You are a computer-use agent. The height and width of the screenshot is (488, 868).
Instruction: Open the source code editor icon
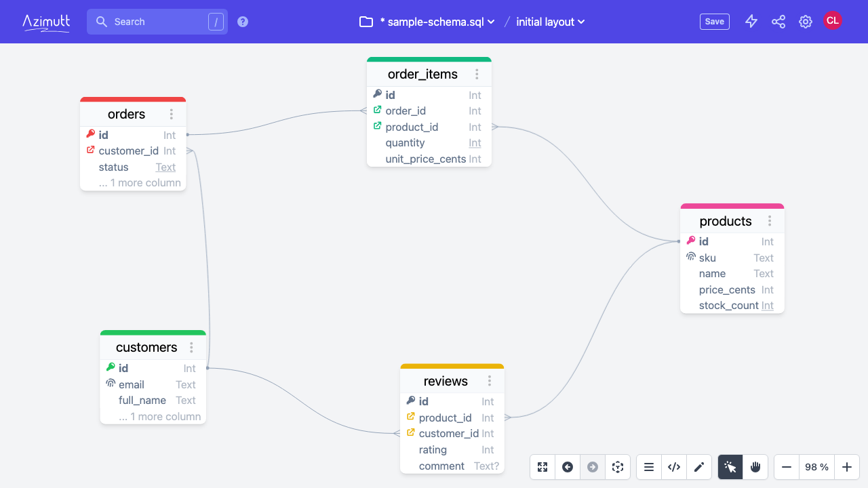[674, 467]
